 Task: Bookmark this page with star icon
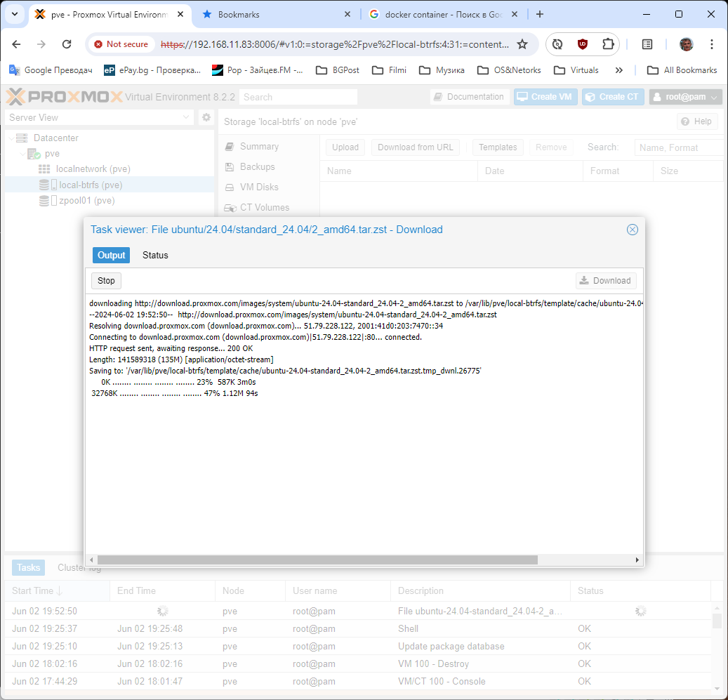point(522,44)
